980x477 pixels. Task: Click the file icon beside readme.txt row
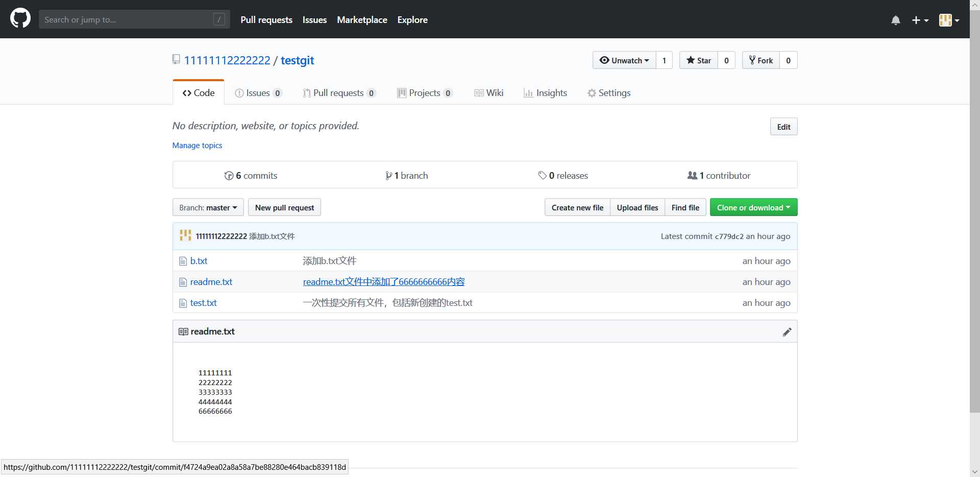(183, 282)
